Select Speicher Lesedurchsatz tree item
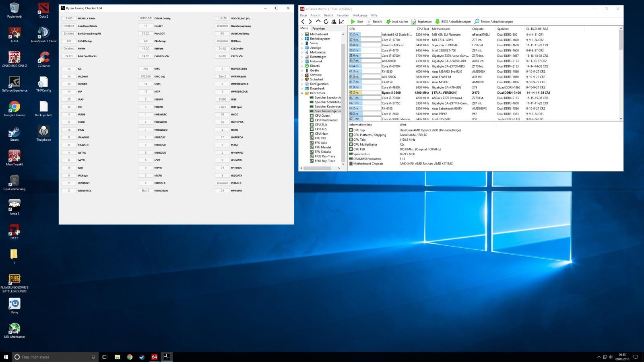This screenshot has width=644, height=362. 328,97
